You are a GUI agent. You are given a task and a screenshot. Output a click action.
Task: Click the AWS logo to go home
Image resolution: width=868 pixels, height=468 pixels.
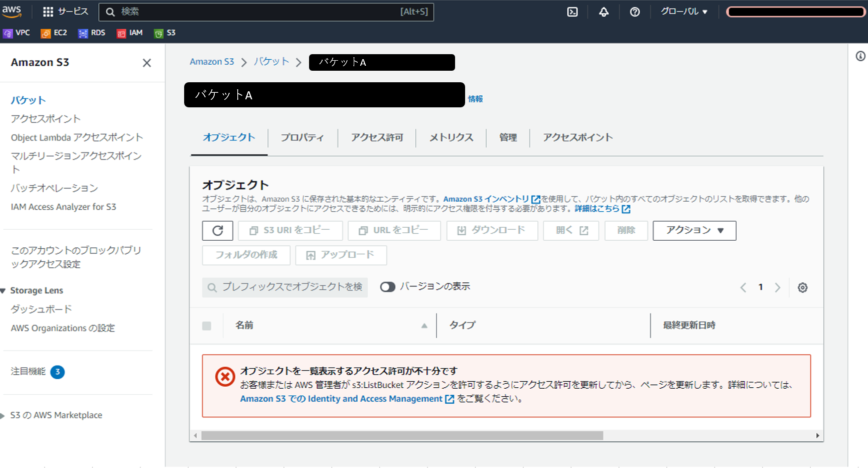pyautogui.click(x=12, y=12)
